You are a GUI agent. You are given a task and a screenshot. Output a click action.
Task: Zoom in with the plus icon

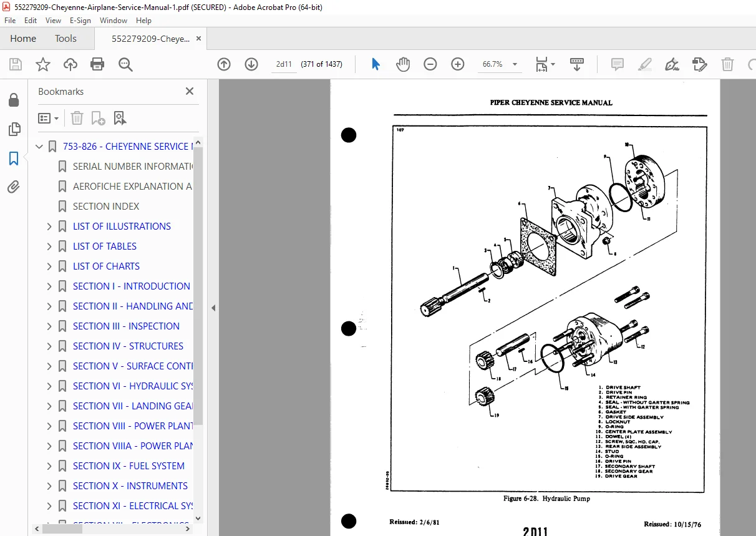[458, 64]
